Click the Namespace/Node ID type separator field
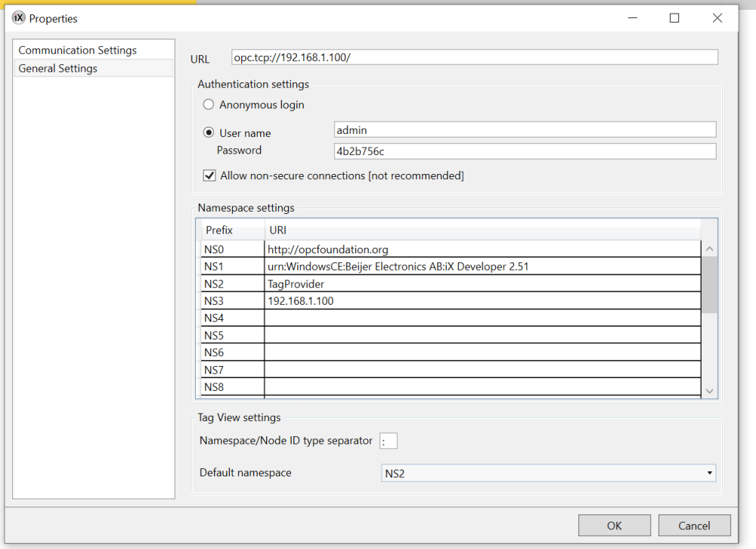This screenshot has width=756, height=549. tap(388, 440)
